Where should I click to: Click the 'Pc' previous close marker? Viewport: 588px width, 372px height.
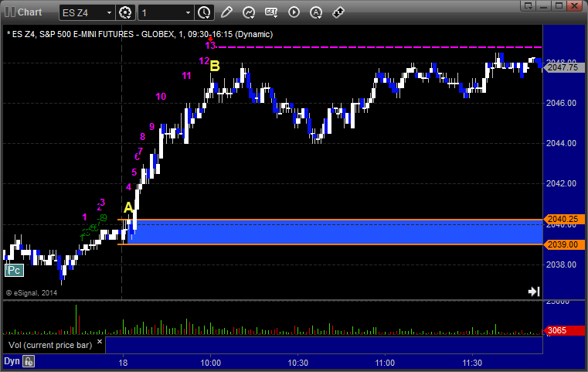click(x=14, y=270)
